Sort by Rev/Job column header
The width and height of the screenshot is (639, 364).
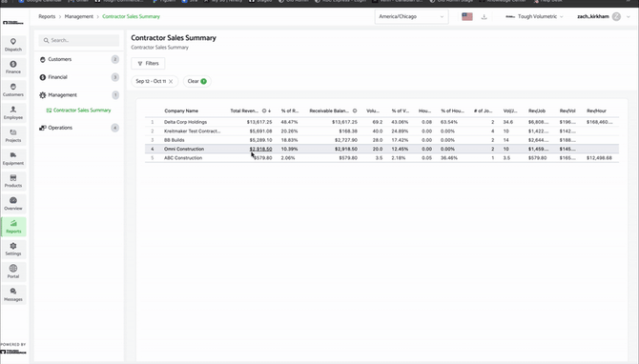click(537, 111)
